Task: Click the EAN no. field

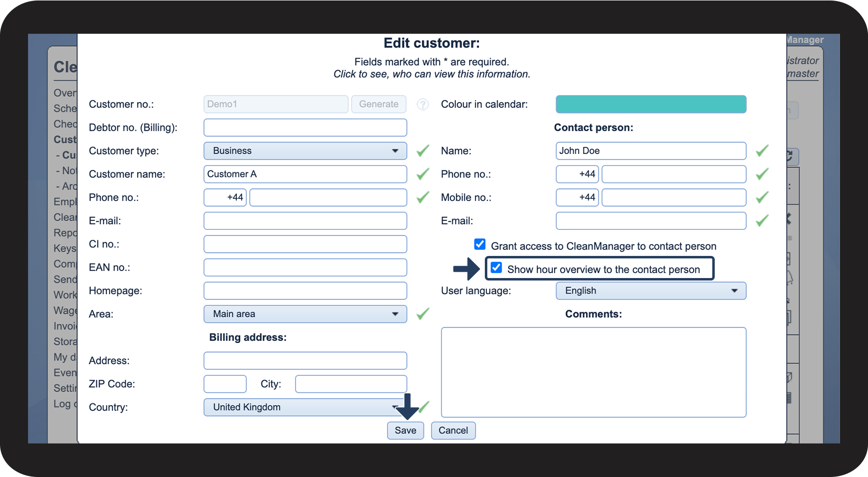Action: pyautogui.click(x=305, y=267)
